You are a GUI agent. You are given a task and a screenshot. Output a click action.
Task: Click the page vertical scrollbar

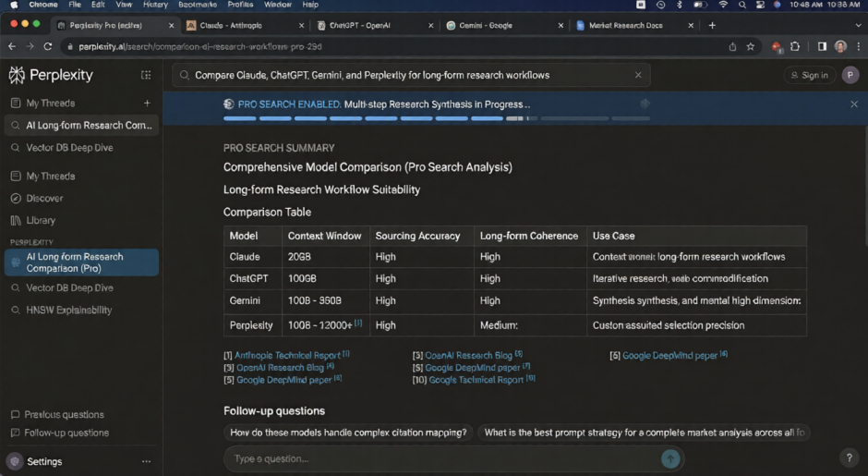coord(865,186)
